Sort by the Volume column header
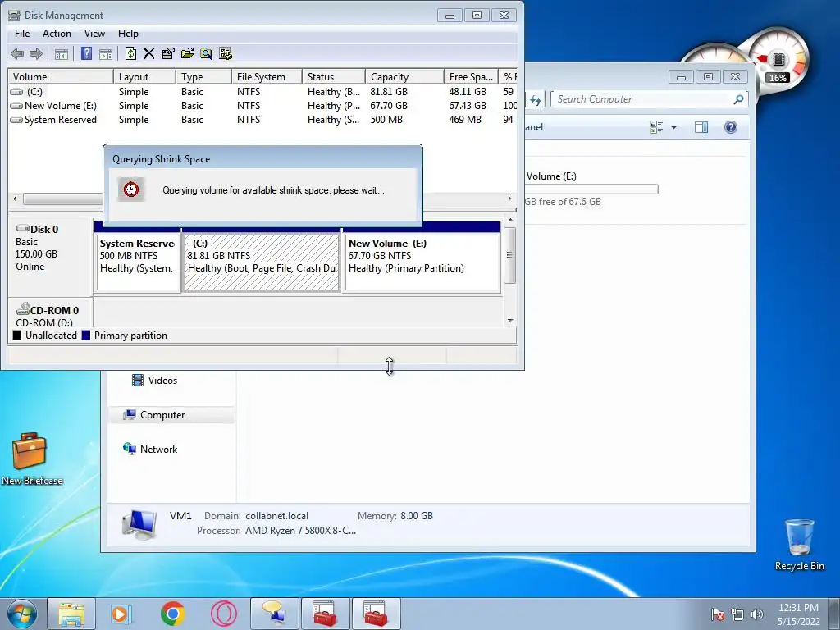 pos(61,76)
